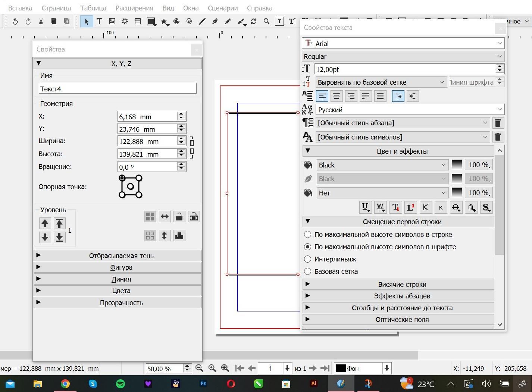Click the zoom magnifier tool

[266, 21]
